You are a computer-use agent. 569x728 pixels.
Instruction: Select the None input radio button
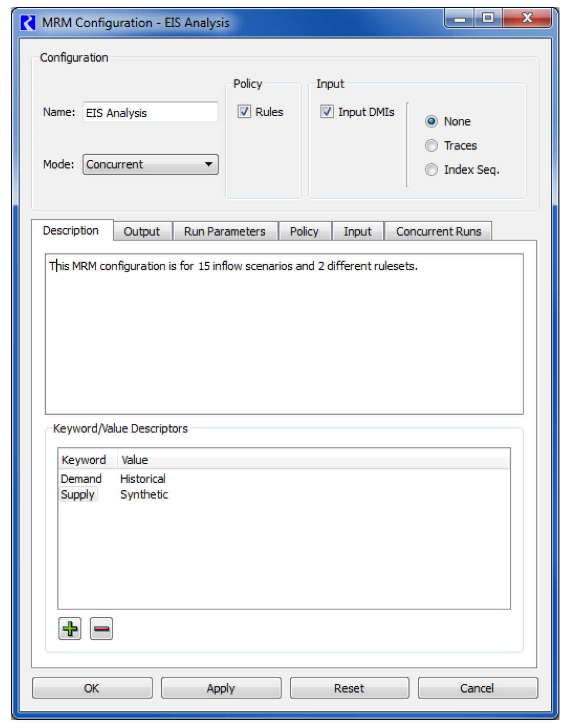tap(431, 122)
